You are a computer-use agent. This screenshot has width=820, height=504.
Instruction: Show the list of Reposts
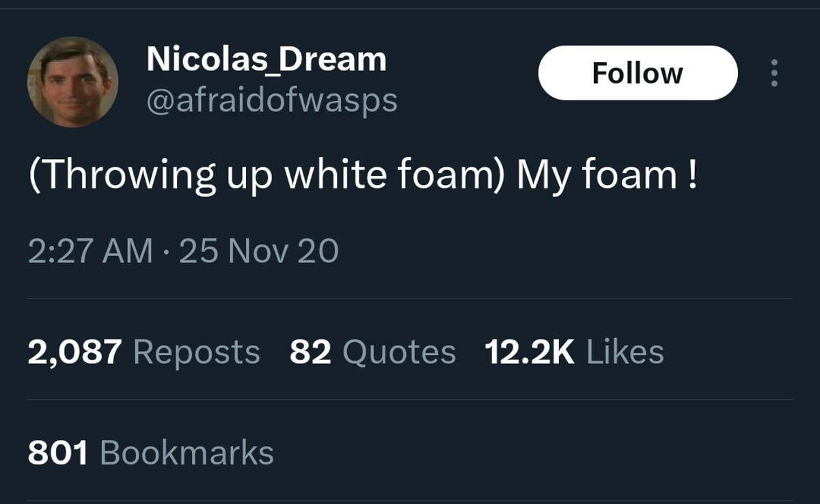[197, 352]
